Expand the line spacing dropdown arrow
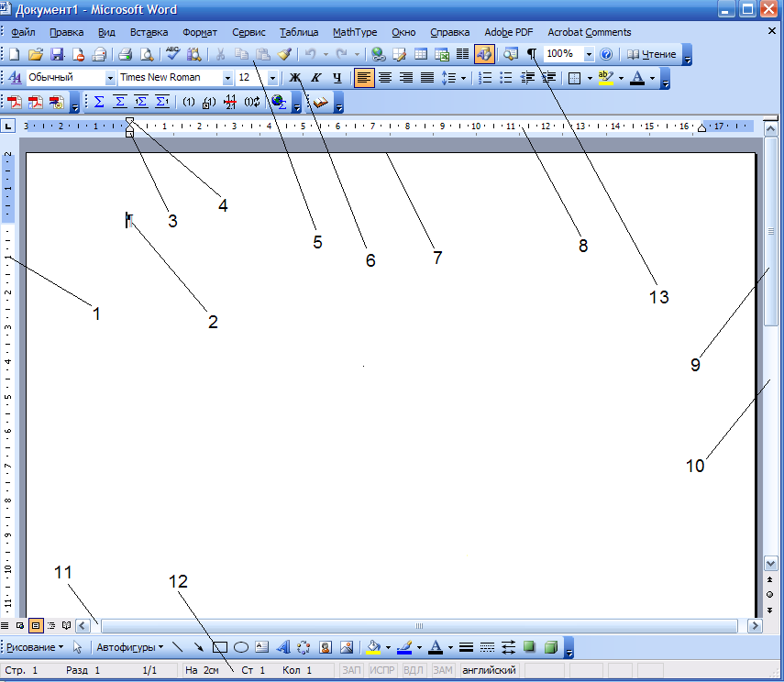The width and height of the screenshot is (784, 682). click(x=463, y=78)
